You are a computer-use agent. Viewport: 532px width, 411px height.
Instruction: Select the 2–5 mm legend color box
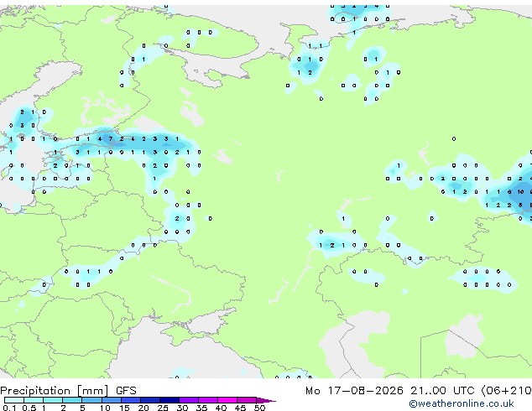(x=72, y=400)
